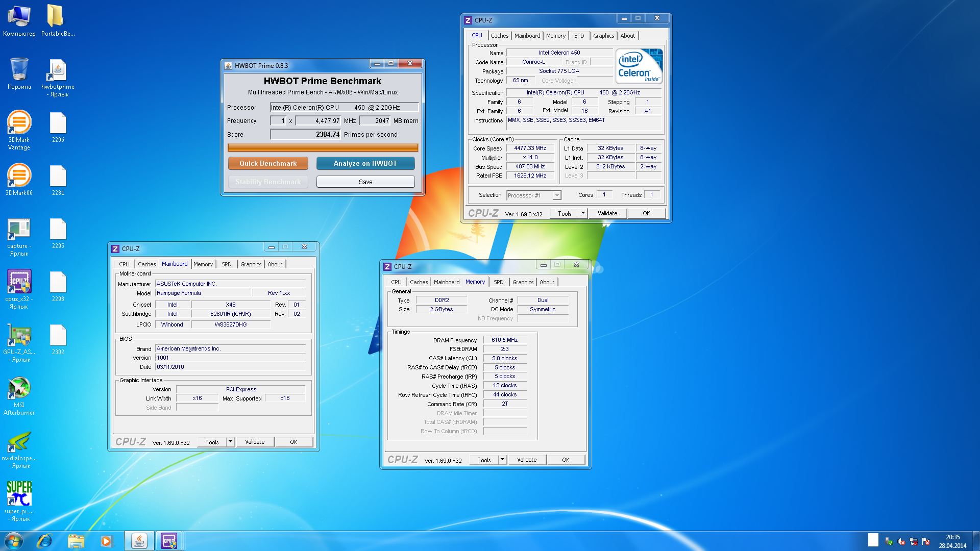The image size is (980, 551).
Task: Click OK in DDR2 memory CPU-Z window
Action: 566,460
